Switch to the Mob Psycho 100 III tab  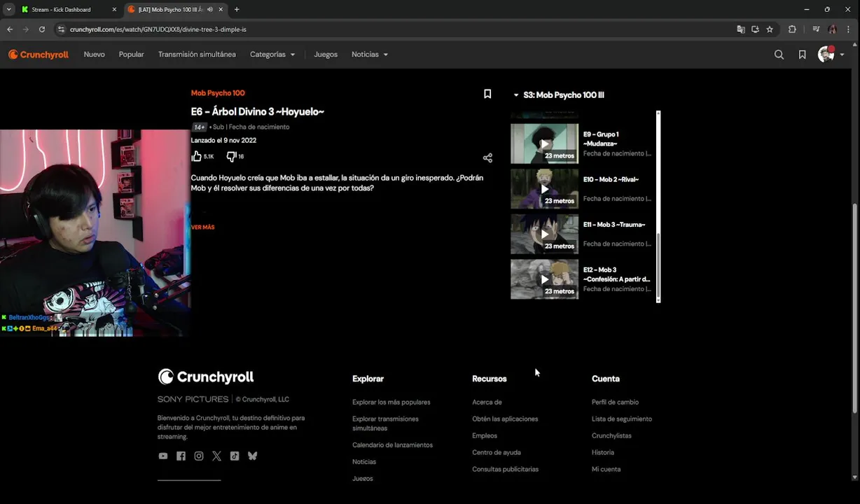176,10
